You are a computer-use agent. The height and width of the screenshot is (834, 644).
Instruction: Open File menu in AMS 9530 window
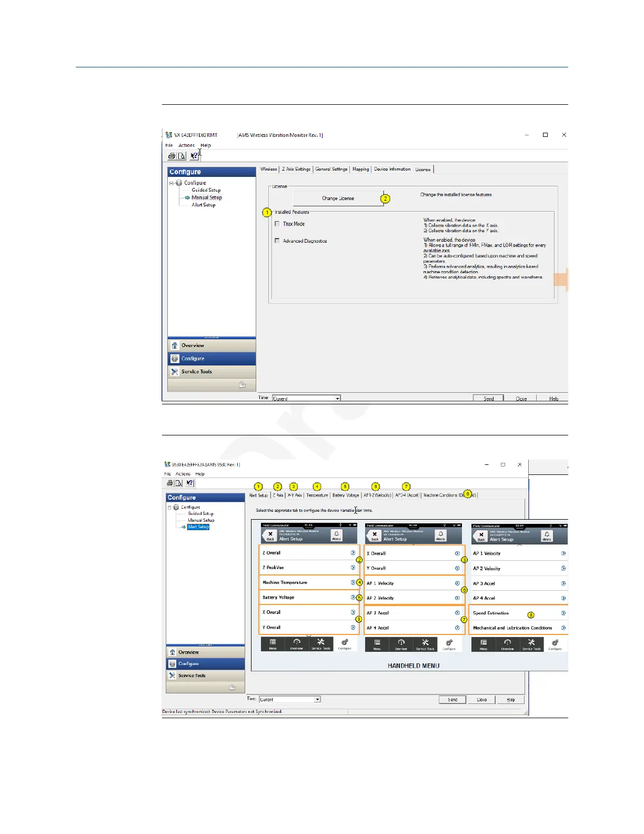coord(167,474)
